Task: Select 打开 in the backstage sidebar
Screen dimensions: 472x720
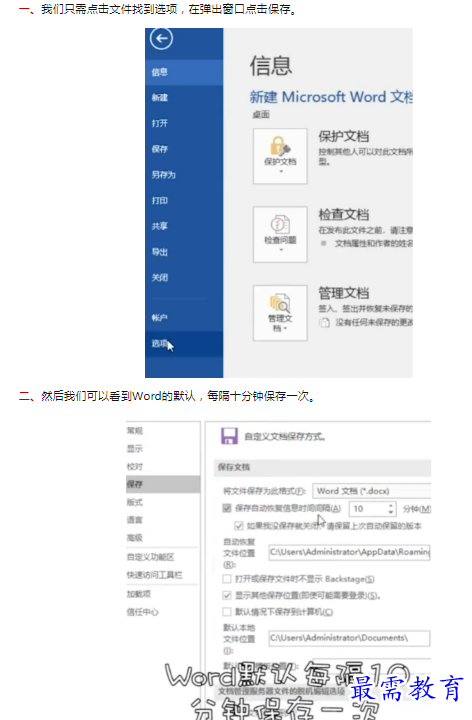Action: [x=184, y=123]
